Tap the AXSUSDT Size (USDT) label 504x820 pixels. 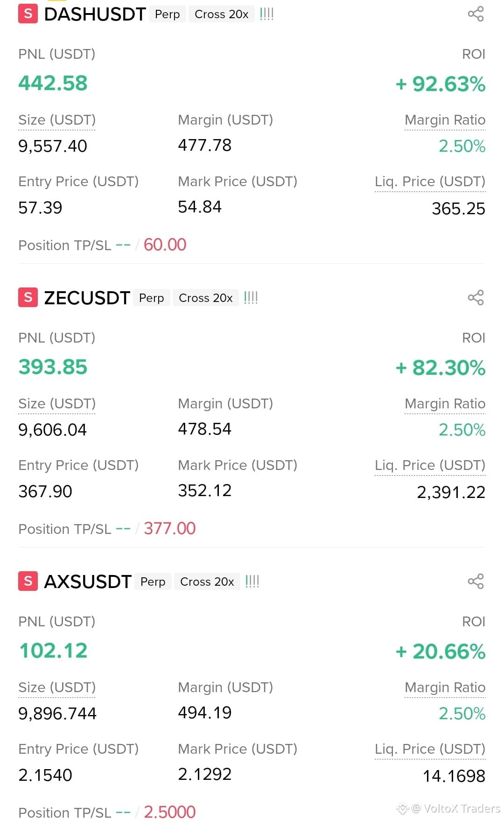click(x=57, y=688)
